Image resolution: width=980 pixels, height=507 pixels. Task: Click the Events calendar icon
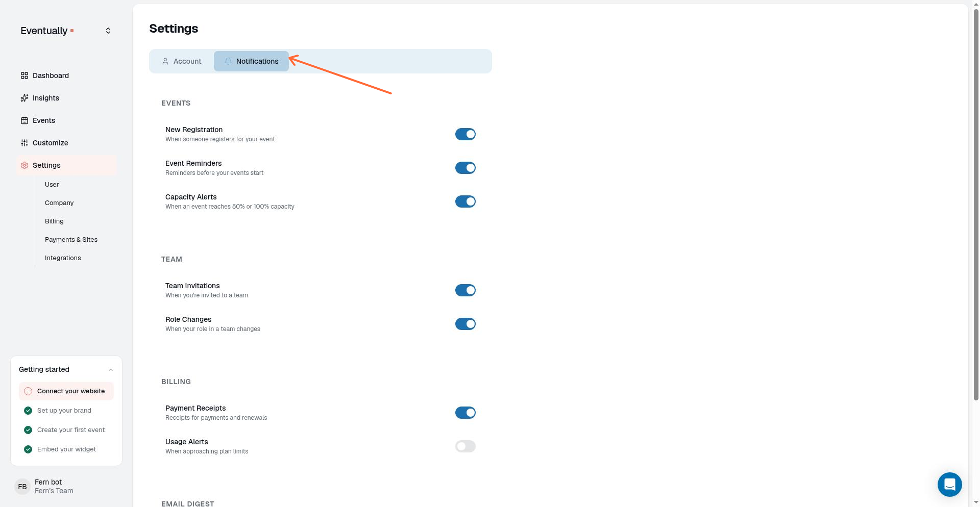coord(24,120)
